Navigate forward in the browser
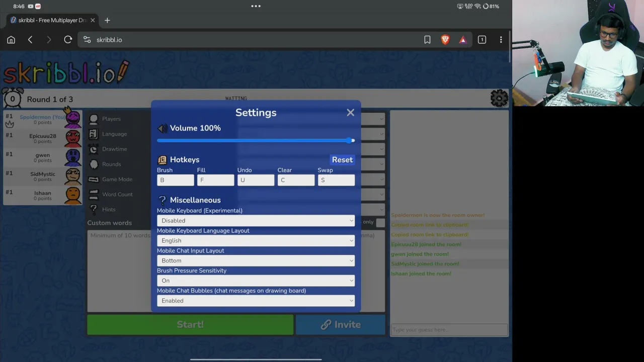 pos(49,40)
